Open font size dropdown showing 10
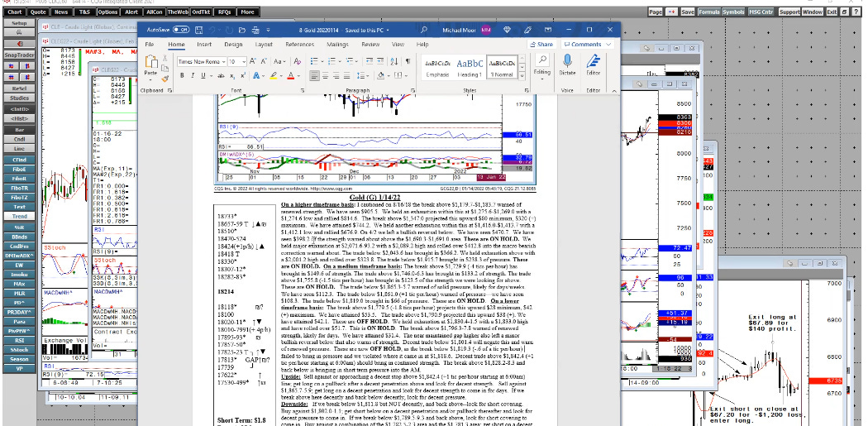Viewport: 868px width, 426px height. coord(244,61)
